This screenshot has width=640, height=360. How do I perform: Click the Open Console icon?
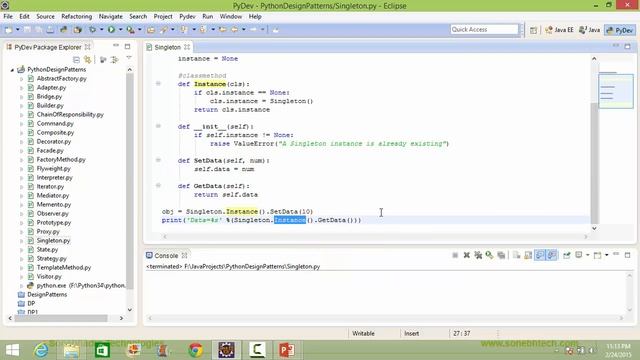(598, 255)
